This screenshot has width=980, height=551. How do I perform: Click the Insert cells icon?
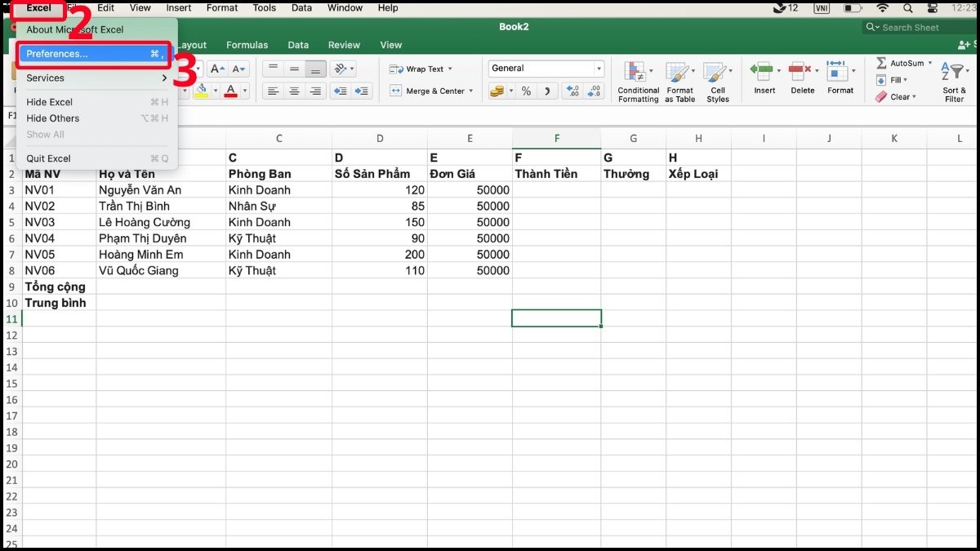click(761, 71)
